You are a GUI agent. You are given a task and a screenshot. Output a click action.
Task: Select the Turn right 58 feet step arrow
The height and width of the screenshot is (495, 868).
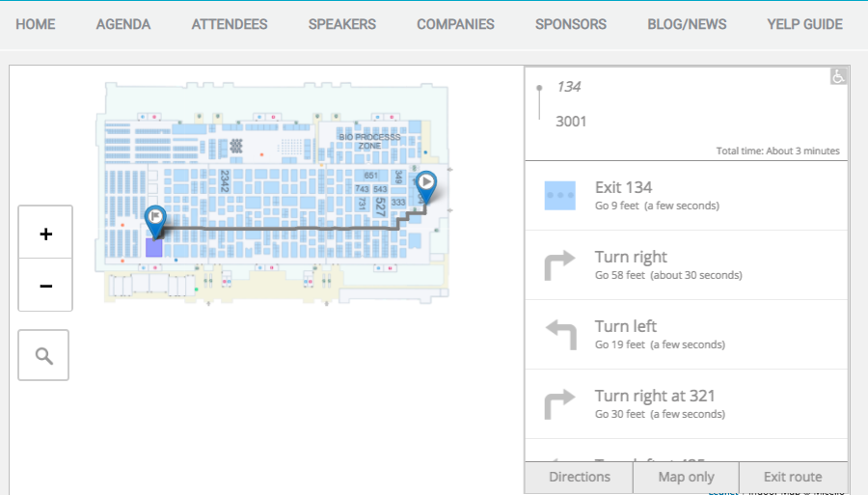[559, 265]
